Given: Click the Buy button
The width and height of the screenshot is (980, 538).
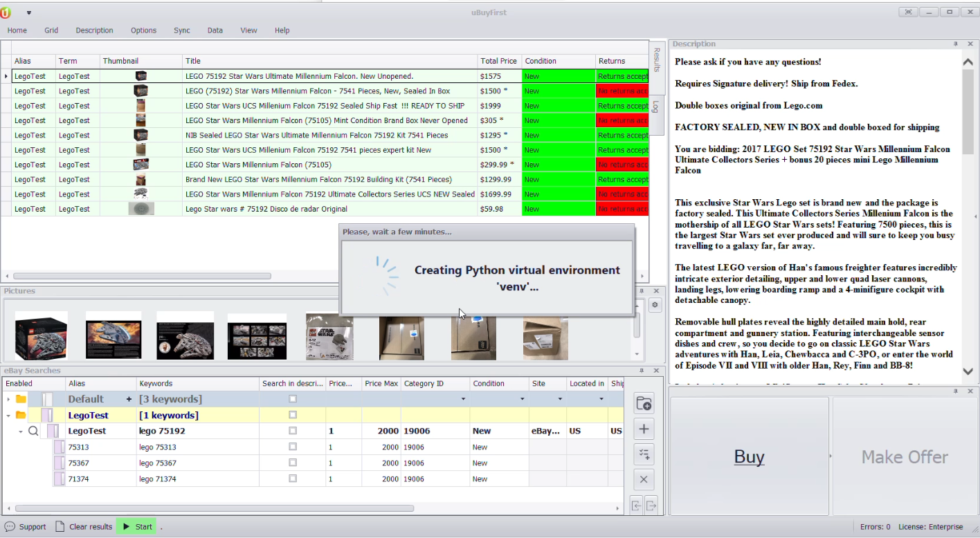Looking at the screenshot, I should click(x=750, y=456).
